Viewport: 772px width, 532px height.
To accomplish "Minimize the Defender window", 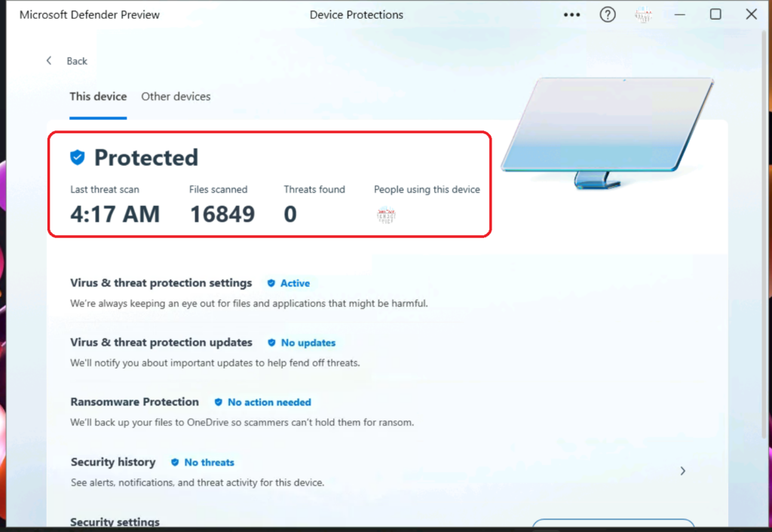I will (680, 15).
